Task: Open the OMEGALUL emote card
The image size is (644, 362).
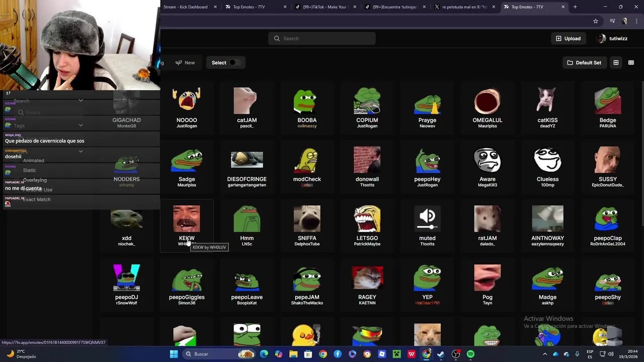Action: click(488, 108)
